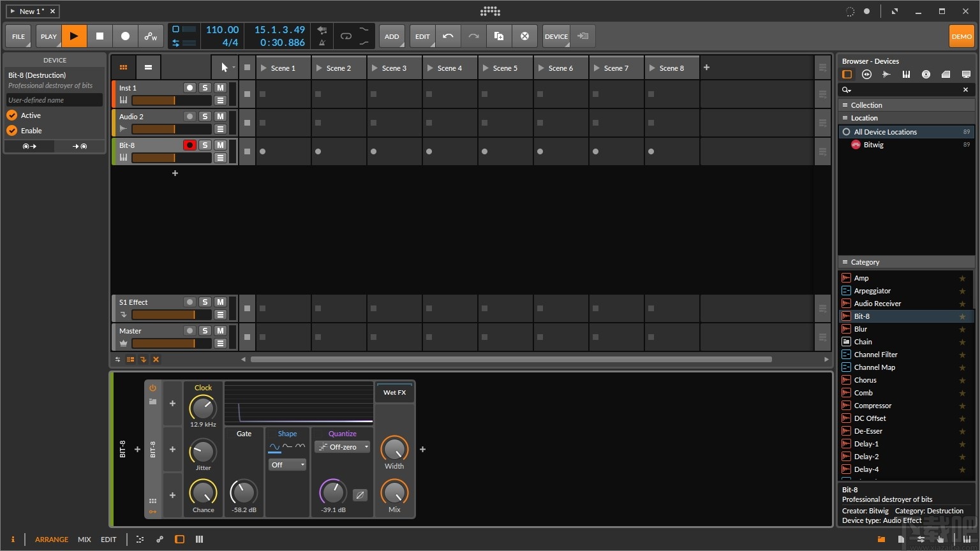Show the device panel icon at bottom
This screenshot has height=551, width=980.
pos(179,540)
